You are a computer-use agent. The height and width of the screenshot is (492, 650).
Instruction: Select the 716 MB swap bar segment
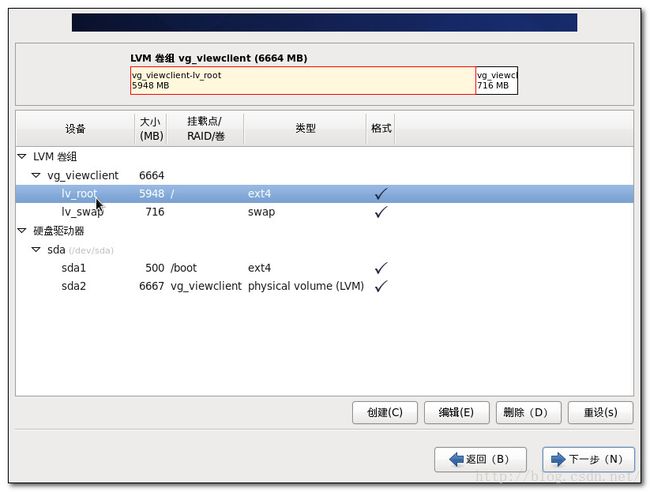point(497,80)
